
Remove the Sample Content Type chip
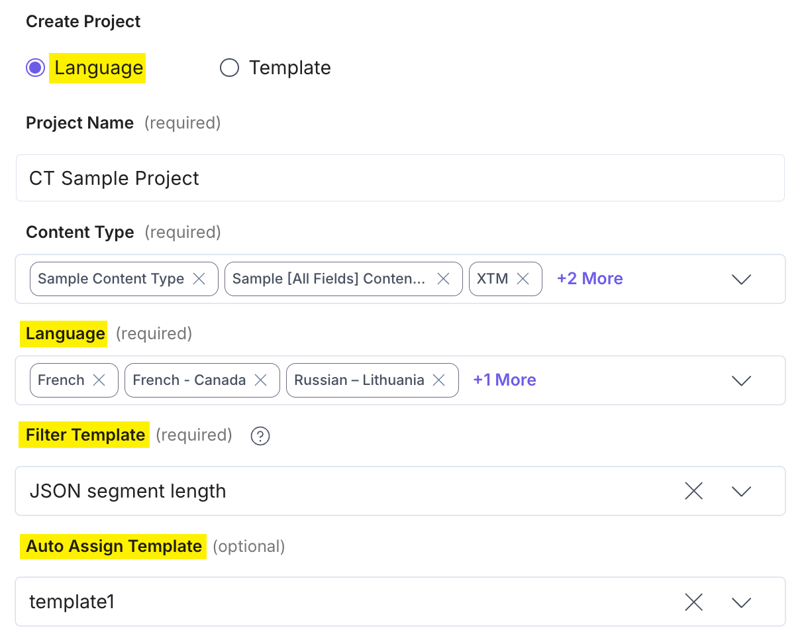199,279
